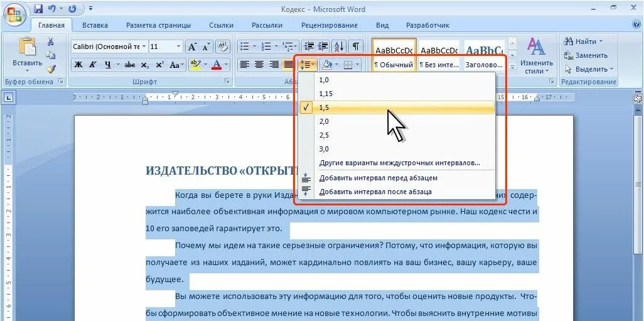Open the font name Calibri dropdown

pyautogui.click(x=144, y=46)
